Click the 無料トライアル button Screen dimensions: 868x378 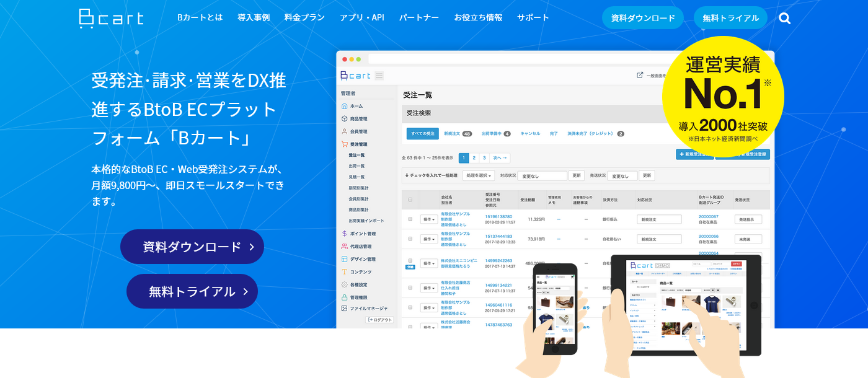coord(730,18)
